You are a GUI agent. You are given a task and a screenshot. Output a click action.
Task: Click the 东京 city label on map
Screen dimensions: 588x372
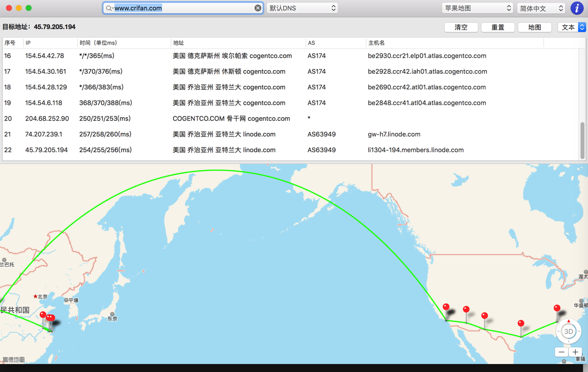(112, 319)
